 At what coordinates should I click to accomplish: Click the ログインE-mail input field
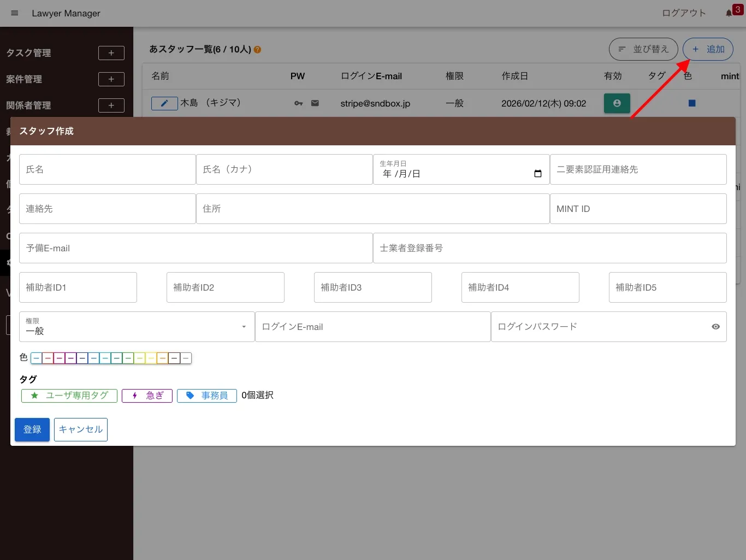[373, 327]
